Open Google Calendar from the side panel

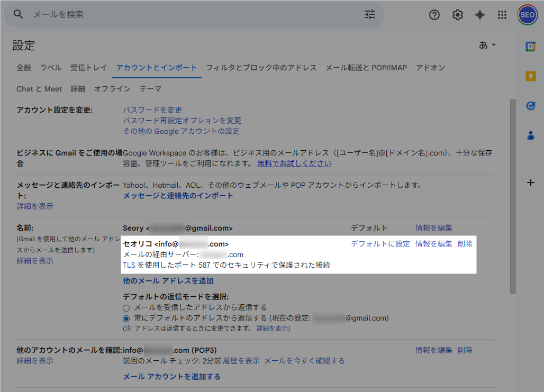[531, 48]
